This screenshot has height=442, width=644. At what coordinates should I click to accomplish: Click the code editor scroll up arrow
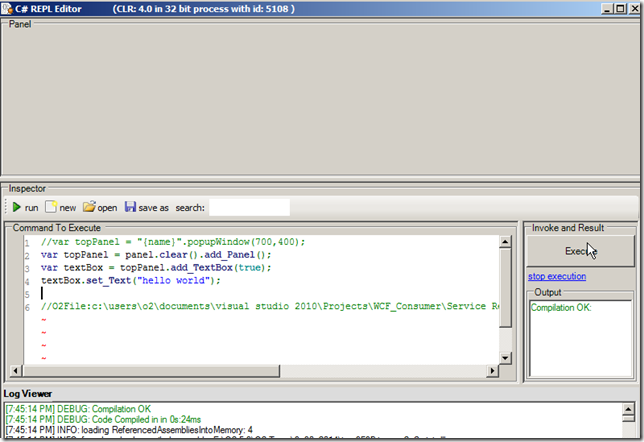click(505, 242)
